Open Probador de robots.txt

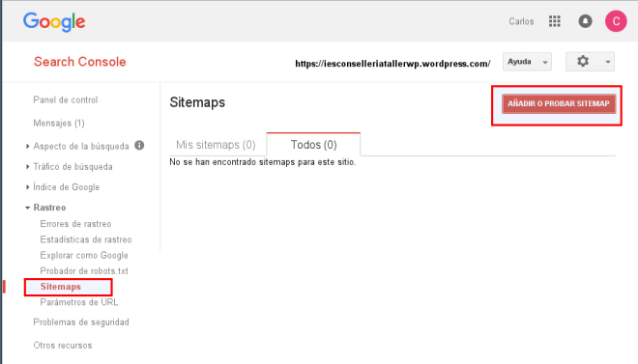(84, 271)
